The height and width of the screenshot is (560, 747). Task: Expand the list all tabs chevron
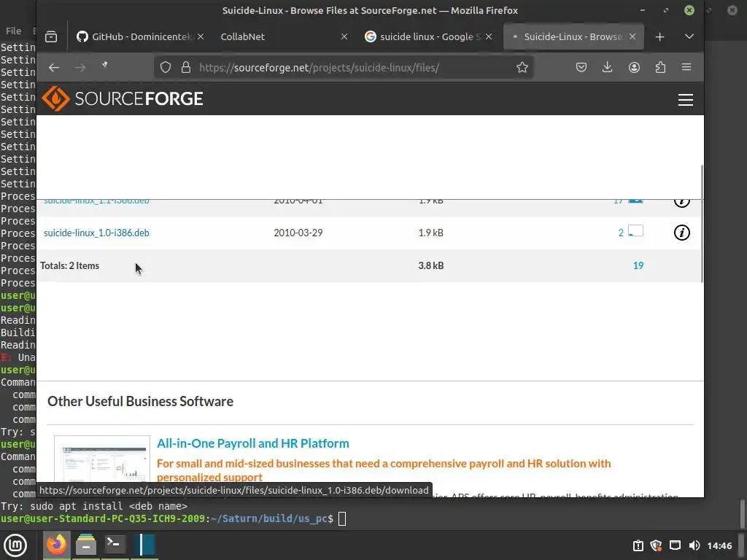click(689, 36)
